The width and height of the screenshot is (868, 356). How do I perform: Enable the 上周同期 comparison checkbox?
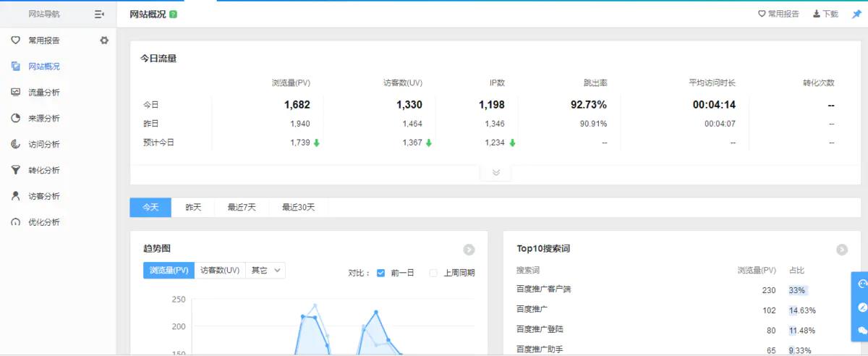(x=433, y=273)
